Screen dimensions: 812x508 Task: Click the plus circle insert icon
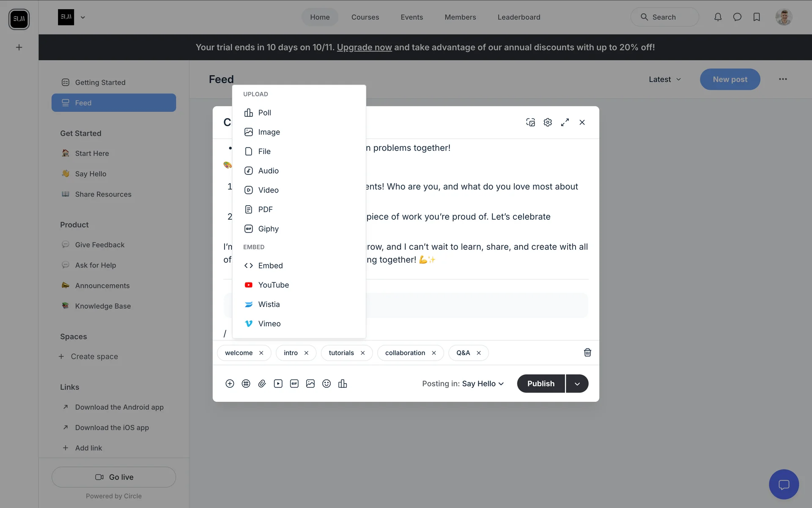230,384
